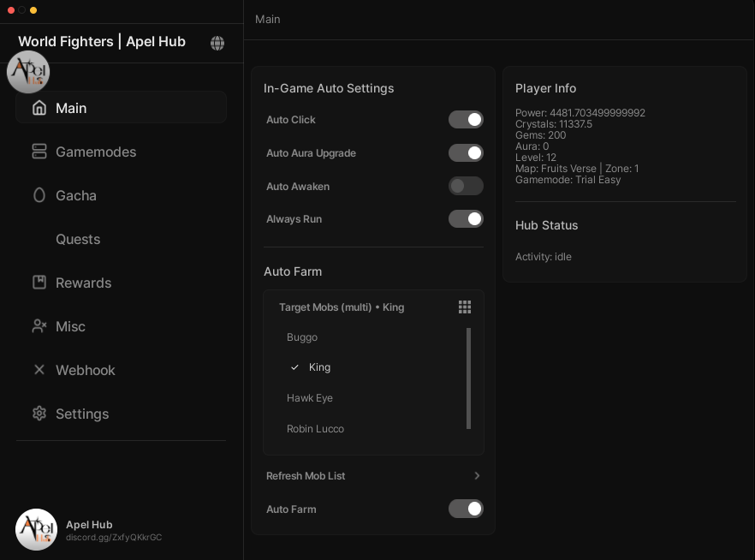Switch off the Always Run toggle
The image size is (755, 560).
466,218
